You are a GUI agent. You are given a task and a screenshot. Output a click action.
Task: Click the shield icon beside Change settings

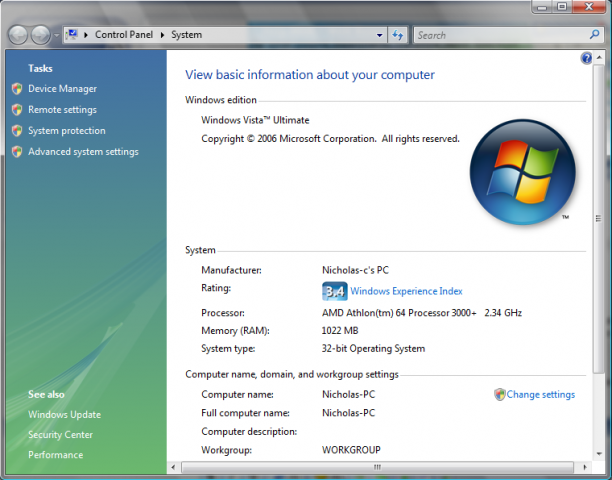pyautogui.click(x=500, y=395)
